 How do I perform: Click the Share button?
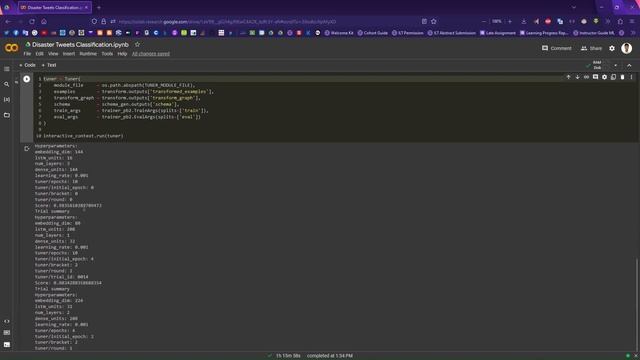[591, 48]
